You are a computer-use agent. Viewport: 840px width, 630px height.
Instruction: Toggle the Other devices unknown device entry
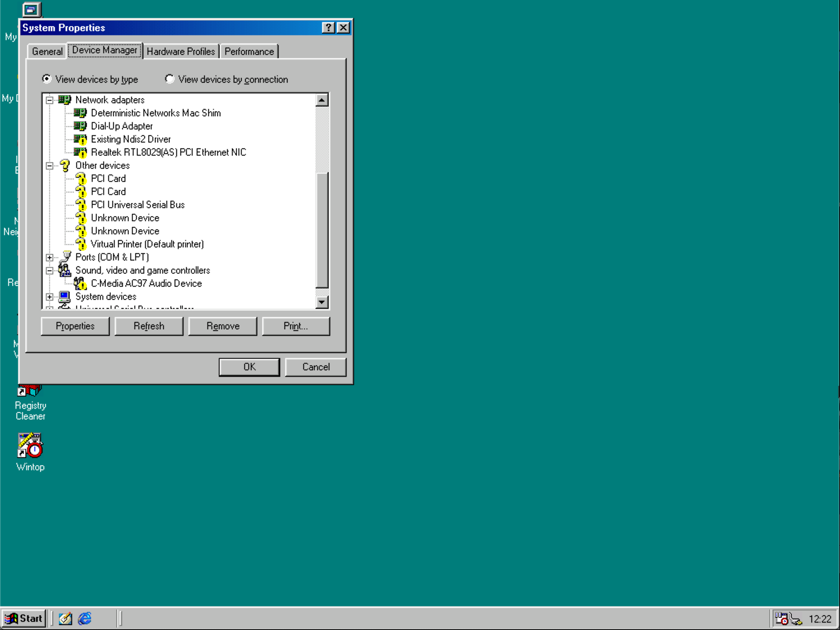click(124, 218)
